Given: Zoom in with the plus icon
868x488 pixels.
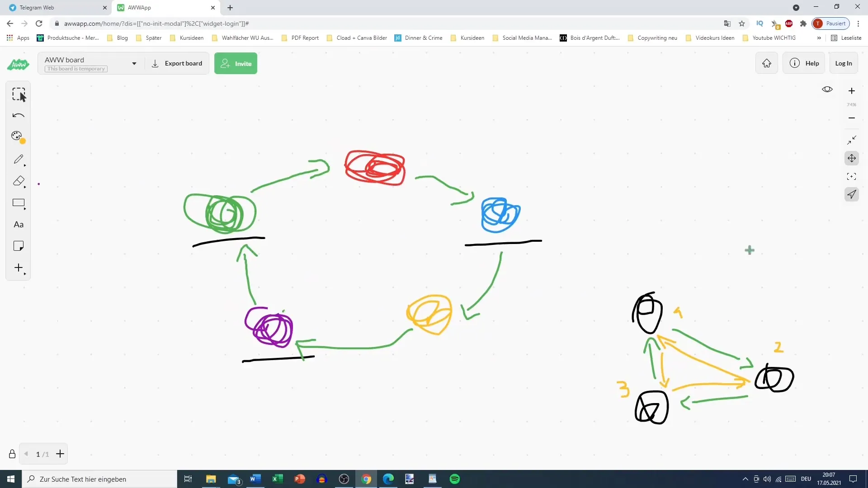Looking at the screenshot, I should (x=852, y=91).
